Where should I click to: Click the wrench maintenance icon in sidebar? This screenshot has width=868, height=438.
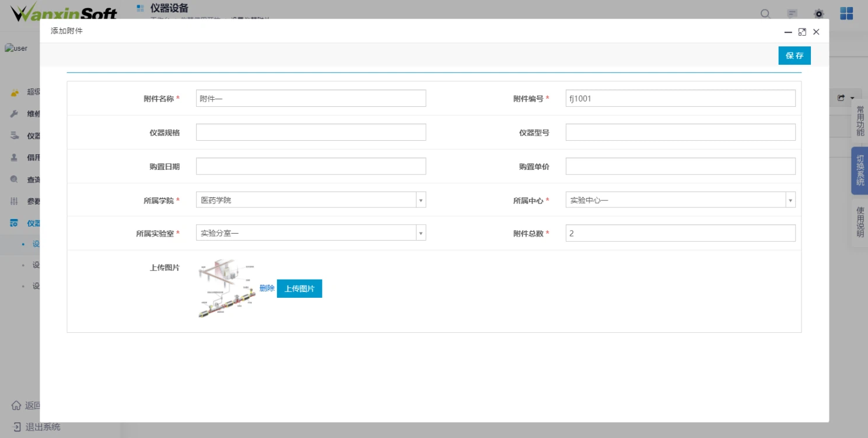tap(15, 114)
